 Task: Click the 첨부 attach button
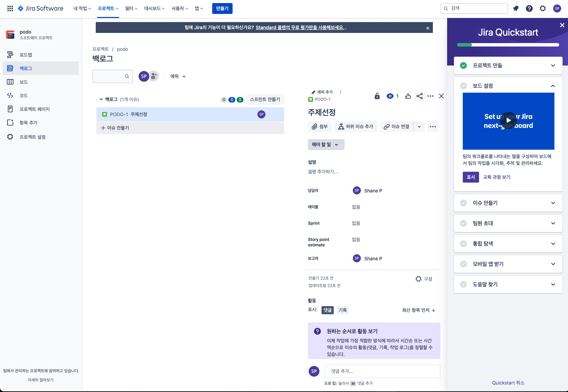(320, 127)
